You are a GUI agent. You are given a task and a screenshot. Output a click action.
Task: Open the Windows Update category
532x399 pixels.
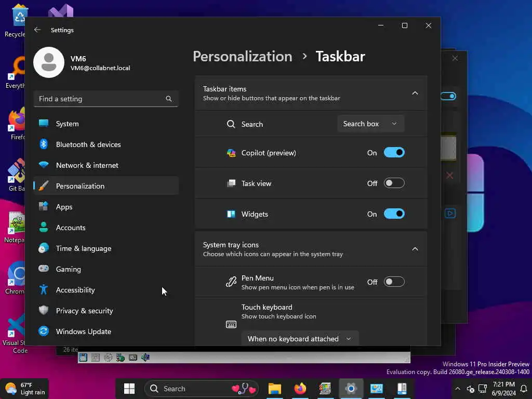(x=106, y=331)
